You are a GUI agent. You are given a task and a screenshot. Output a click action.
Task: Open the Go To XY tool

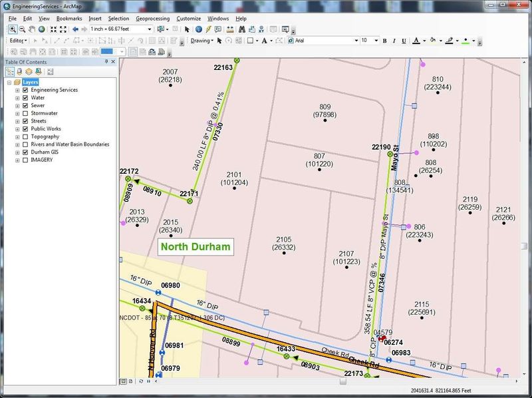pos(261,29)
